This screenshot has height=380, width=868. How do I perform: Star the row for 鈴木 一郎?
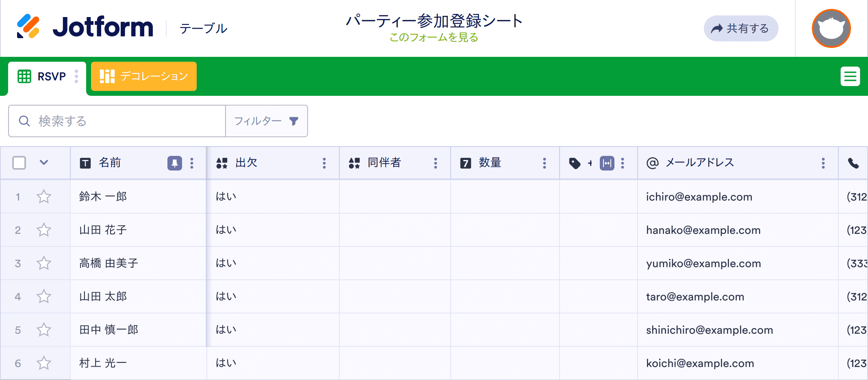click(x=44, y=197)
